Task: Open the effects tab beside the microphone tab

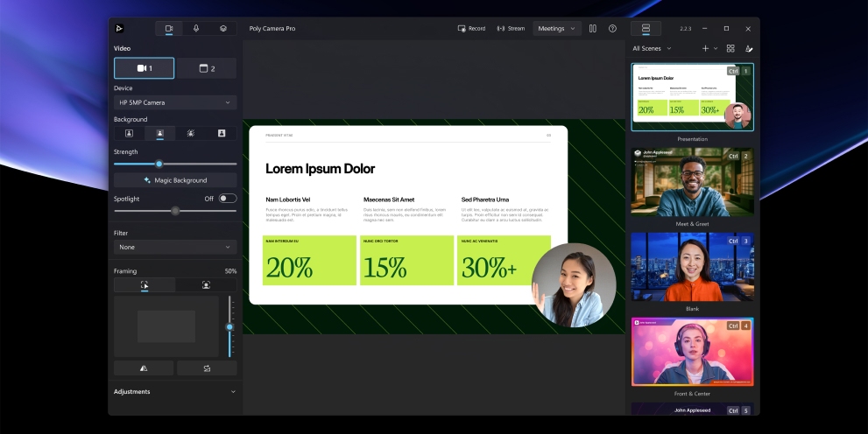Action: tap(223, 28)
